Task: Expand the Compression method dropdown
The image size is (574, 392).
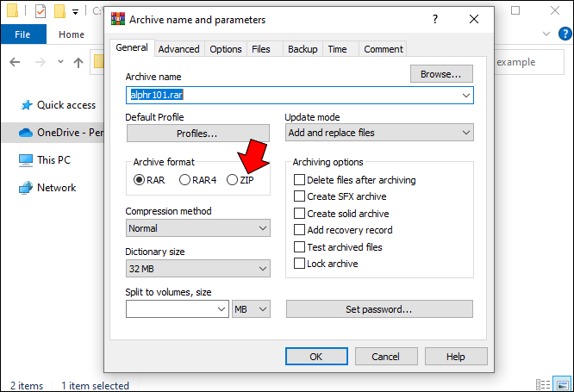Action: [x=198, y=229]
